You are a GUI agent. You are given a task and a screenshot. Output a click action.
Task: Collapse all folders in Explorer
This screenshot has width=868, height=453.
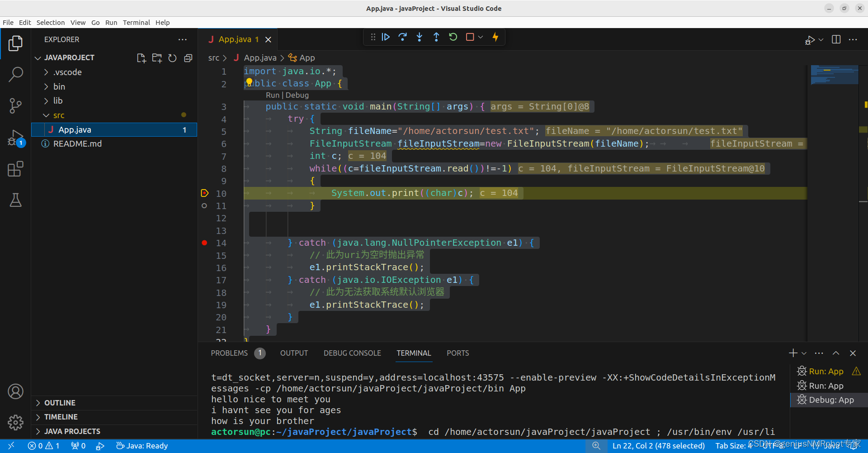pos(188,58)
